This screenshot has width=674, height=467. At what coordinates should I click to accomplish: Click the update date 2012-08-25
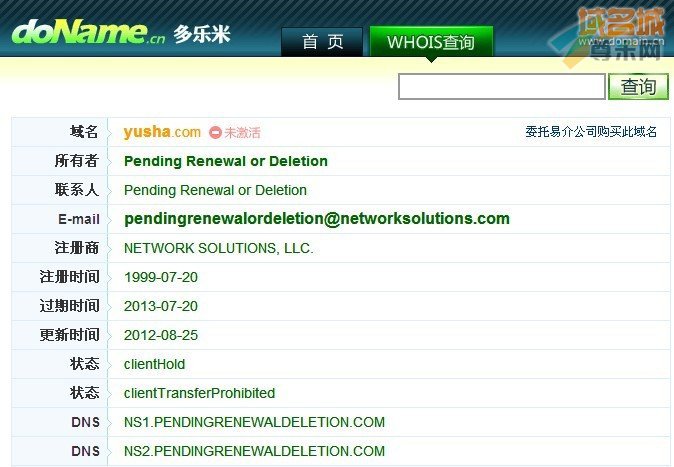coord(161,335)
